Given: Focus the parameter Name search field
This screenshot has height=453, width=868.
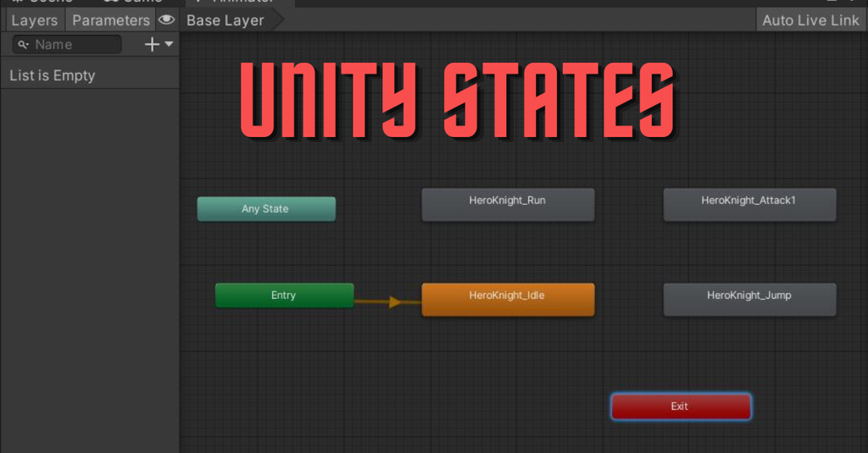Looking at the screenshot, I should pyautogui.click(x=67, y=44).
